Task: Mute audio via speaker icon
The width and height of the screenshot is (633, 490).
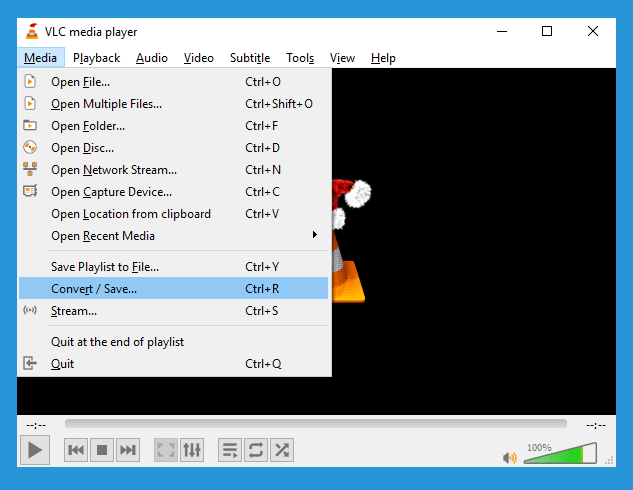Action: click(509, 457)
